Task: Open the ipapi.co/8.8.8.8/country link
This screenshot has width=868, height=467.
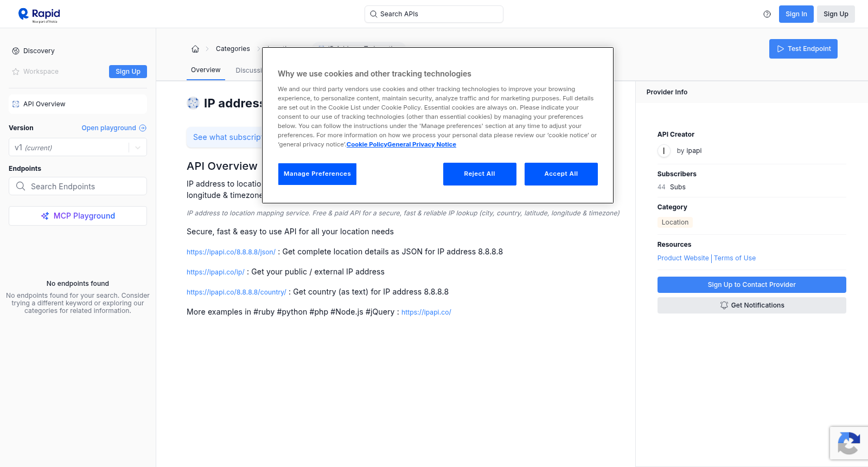Action: point(236,292)
